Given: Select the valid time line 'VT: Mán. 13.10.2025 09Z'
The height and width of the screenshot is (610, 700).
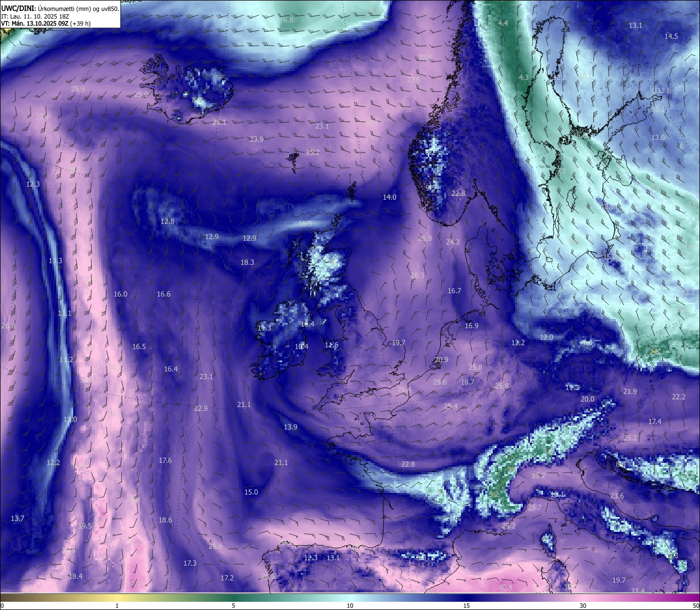Looking at the screenshot, I should coord(34,24).
